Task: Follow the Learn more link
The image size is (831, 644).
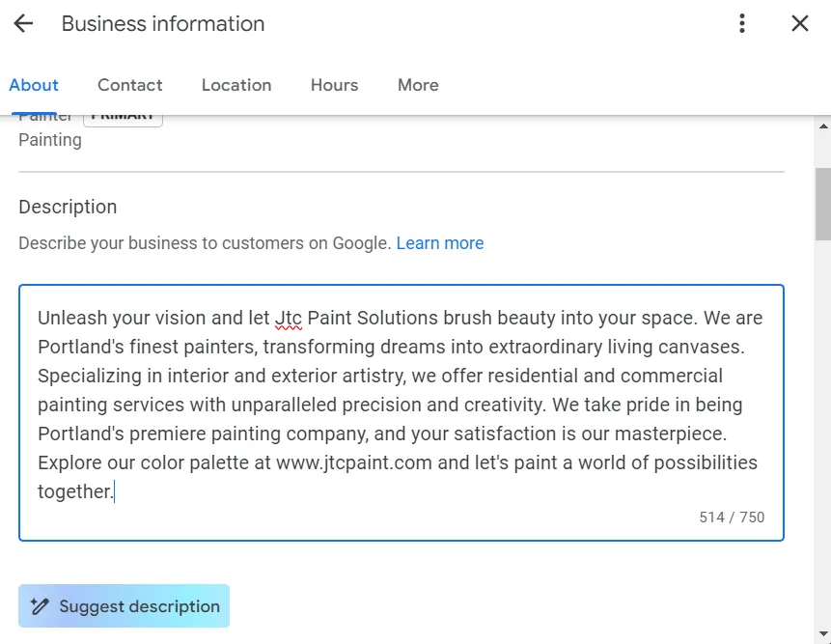Action: (x=440, y=243)
